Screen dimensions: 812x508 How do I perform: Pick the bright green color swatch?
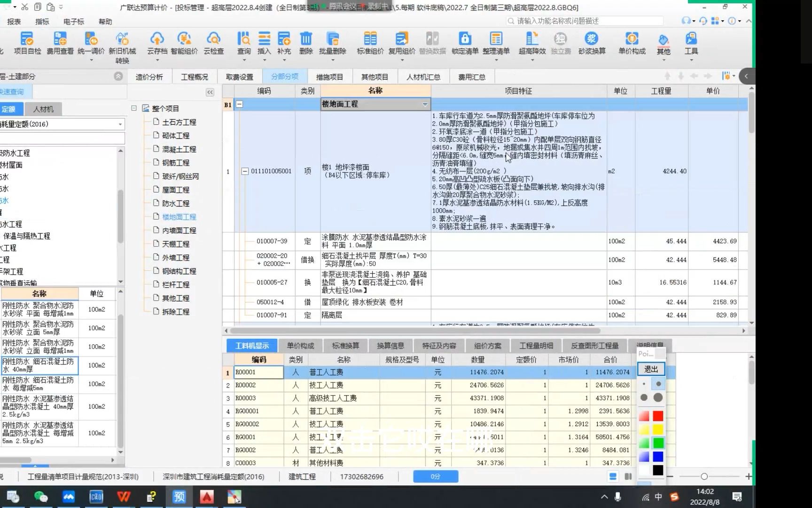658,443
